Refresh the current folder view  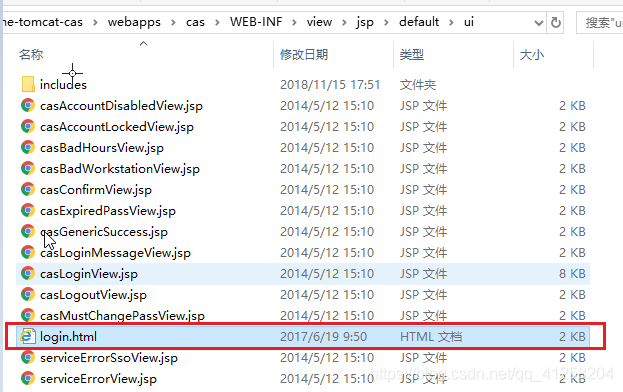pyautogui.click(x=556, y=23)
